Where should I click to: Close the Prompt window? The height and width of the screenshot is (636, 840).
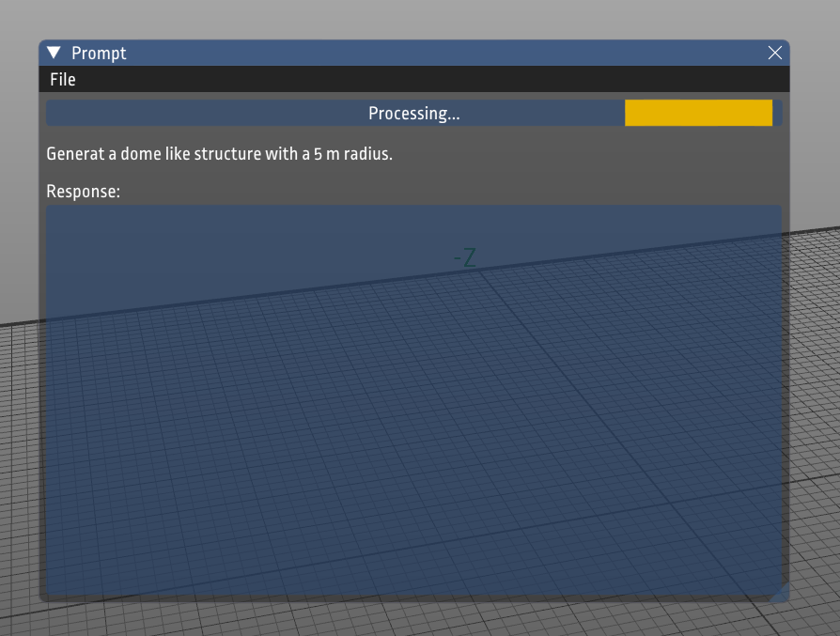(x=774, y=53)
